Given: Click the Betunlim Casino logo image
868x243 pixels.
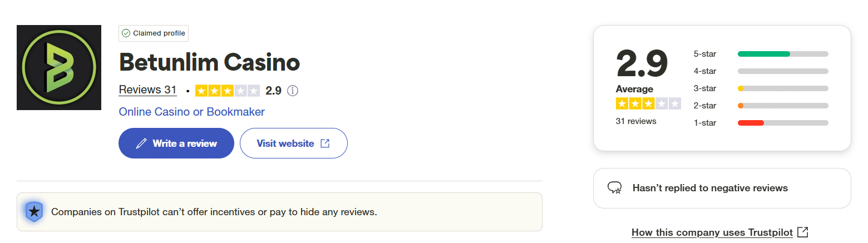Looking at the screenshot, I should tap(59, 67).
